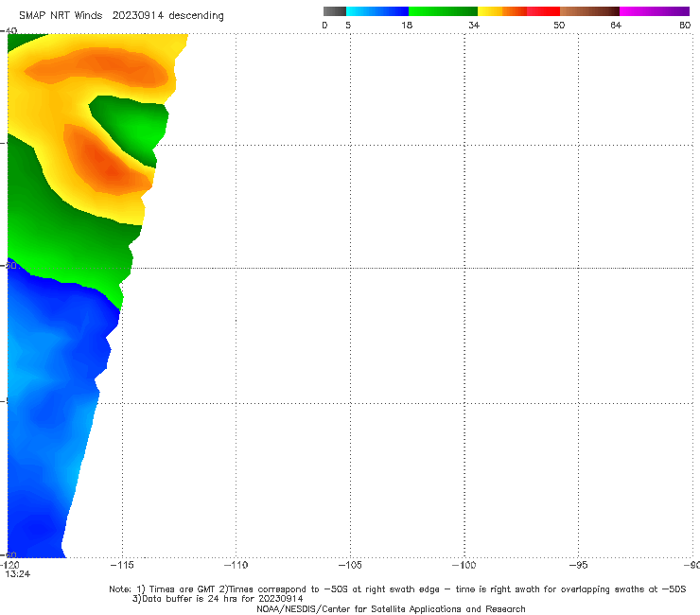The image size is (700, 615).
Task: Click the longitude label '-100'
Action: click(x=464, y=565)
